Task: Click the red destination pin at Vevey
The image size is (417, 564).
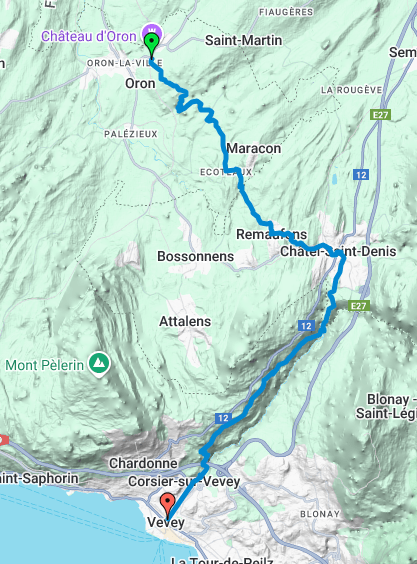Action: 168,506
